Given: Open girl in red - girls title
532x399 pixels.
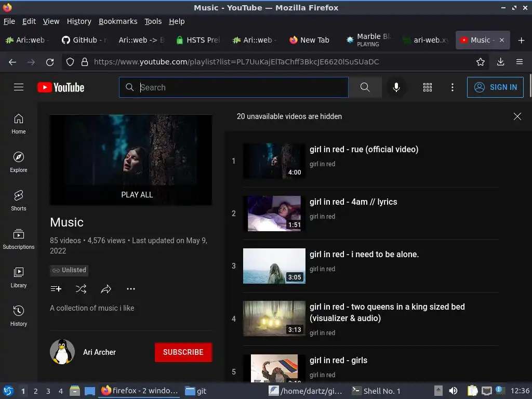Looking at the screenshot, I should pyautogui.click(x=338, y=361).
